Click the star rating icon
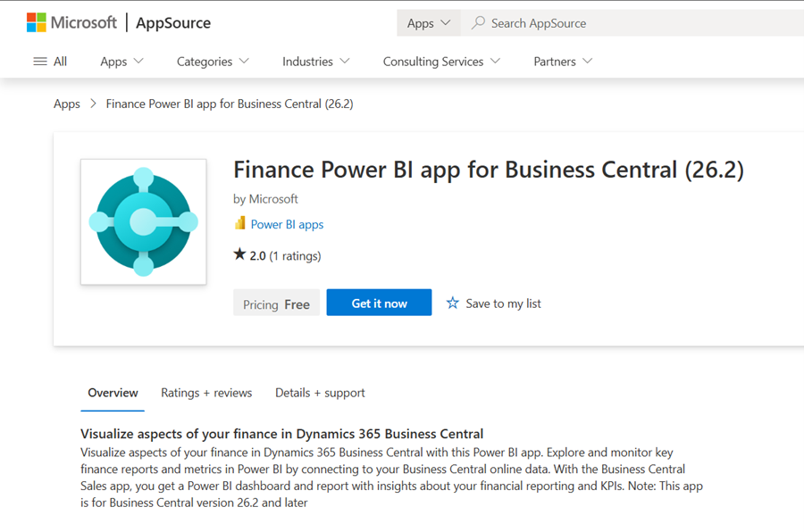The width and height of the screenshot is (804, 532). [239, 255]
